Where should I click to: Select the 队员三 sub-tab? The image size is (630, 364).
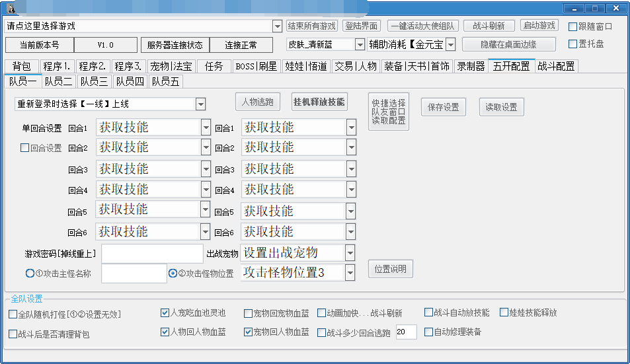(95, 81)
